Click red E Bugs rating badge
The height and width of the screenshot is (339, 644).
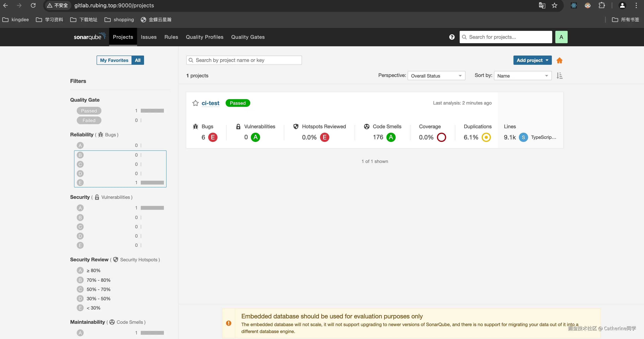click(x=213, y=137)
